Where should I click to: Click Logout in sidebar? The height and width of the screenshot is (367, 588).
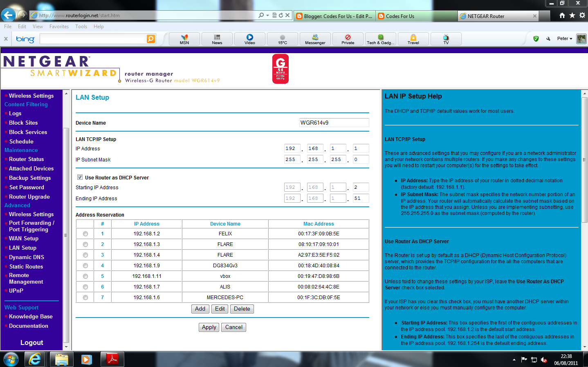point(31,342)
